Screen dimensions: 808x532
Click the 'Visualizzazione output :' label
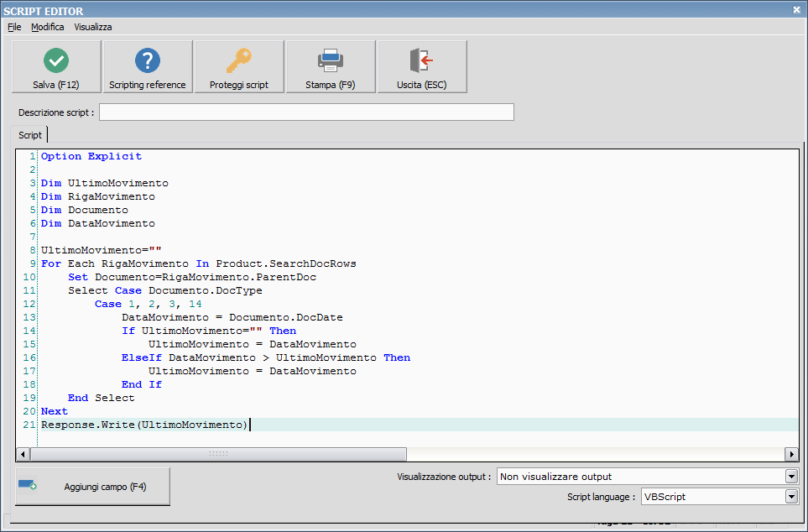(x=444, y=477)
